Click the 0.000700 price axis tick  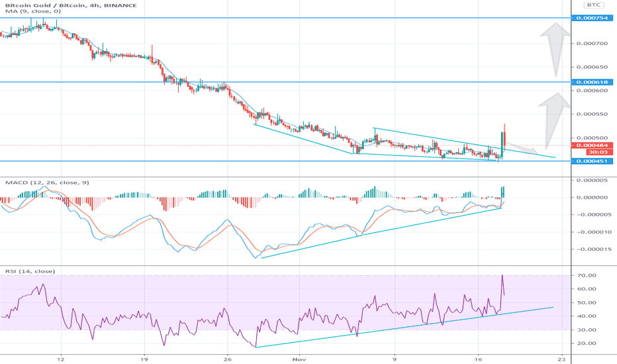click(593, 43)
